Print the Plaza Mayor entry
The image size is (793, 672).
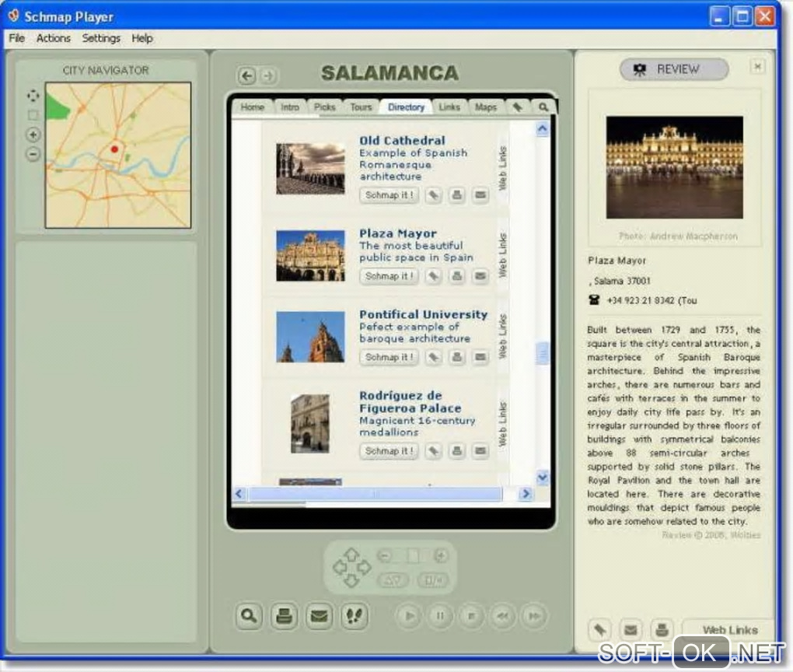(x=457, y=276)
